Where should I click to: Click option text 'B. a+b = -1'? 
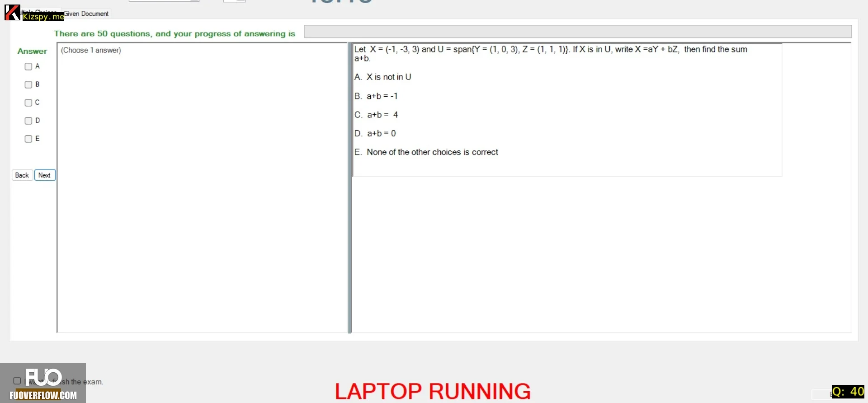pos(376,96)
